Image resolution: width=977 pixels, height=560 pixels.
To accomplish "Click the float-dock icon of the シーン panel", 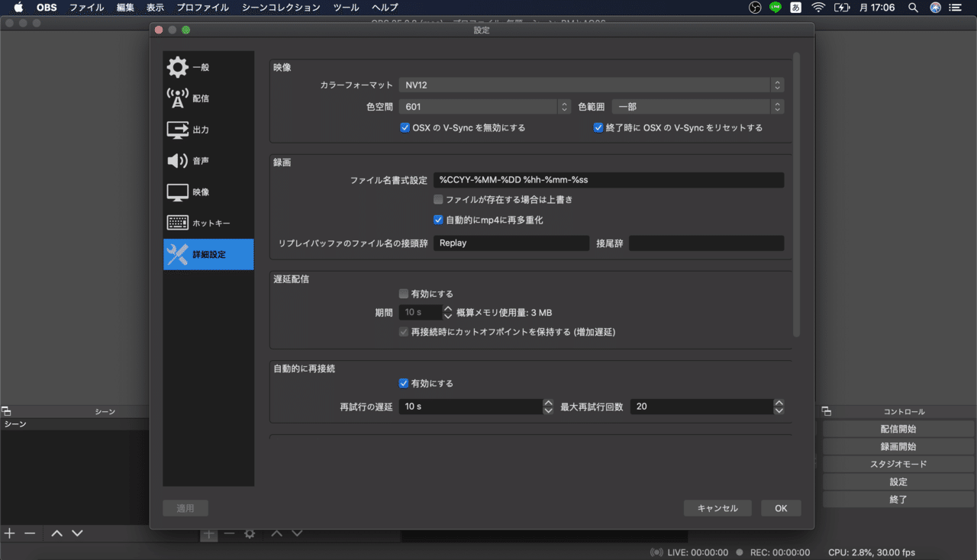I will click(x=6, y=411).
